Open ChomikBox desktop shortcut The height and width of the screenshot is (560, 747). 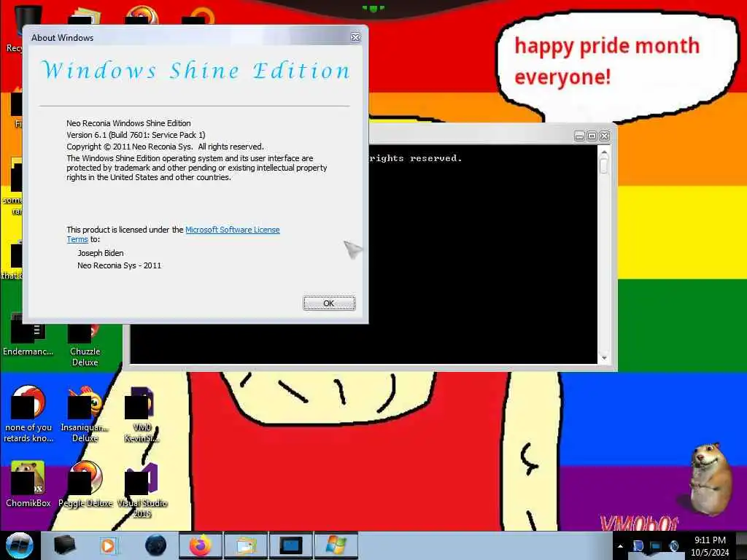(x=28, y=484)
